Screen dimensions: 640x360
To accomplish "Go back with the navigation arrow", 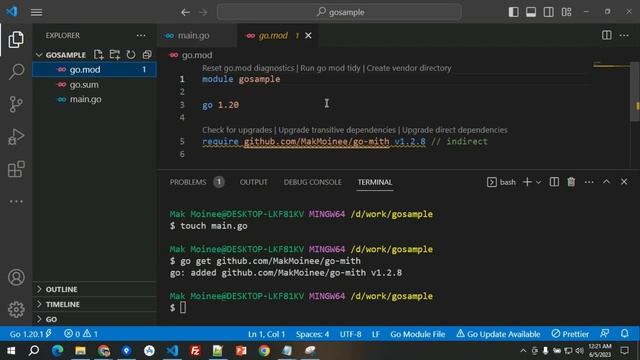I will tap(185, 12).
